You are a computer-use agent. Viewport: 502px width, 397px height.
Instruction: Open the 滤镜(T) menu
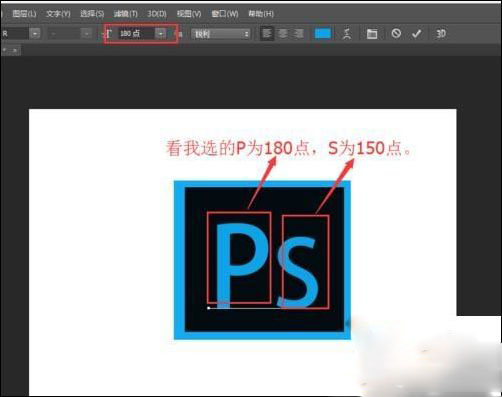[126, 14]
